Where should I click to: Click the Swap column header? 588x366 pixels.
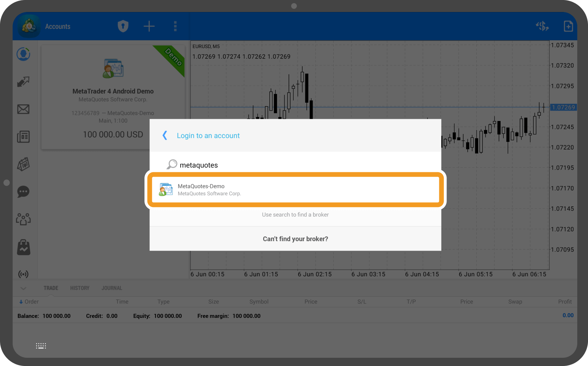click(x=515, y=302)
